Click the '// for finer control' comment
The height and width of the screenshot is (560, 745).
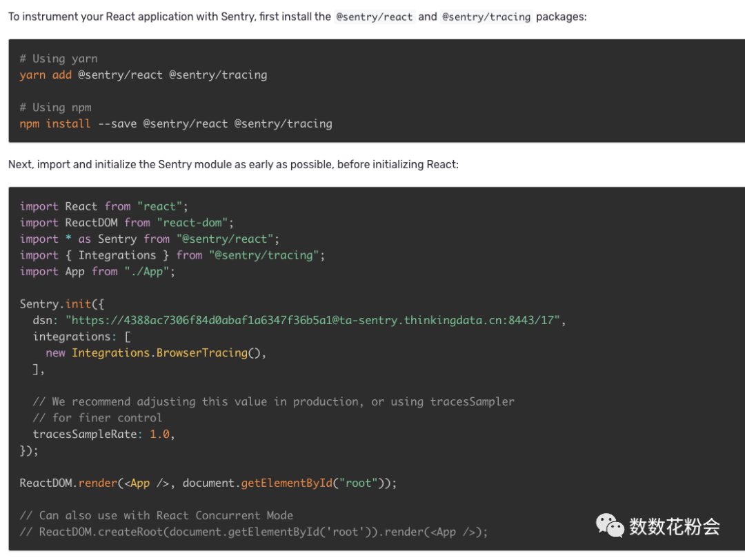pyautogui.click(x=97, y=418)
